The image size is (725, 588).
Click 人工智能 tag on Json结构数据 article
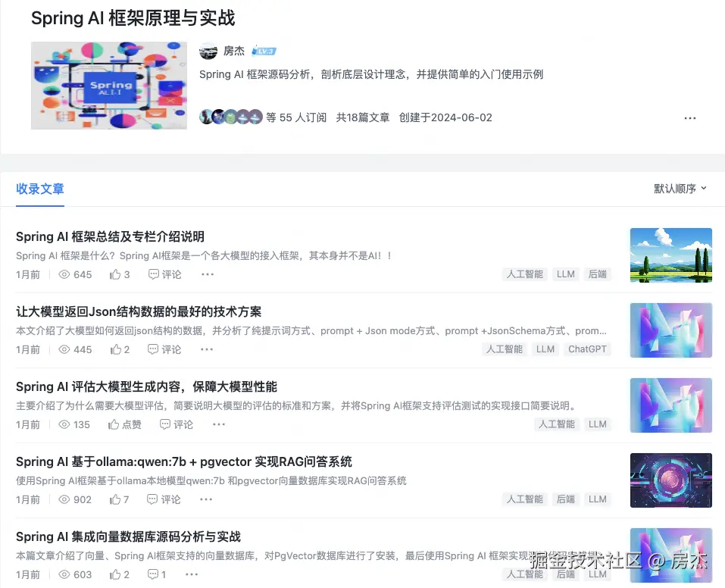(505, 349)
